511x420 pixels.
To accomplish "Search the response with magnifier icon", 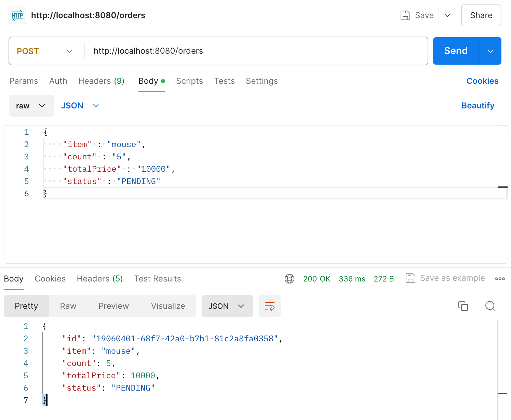I will coord(490,306).
